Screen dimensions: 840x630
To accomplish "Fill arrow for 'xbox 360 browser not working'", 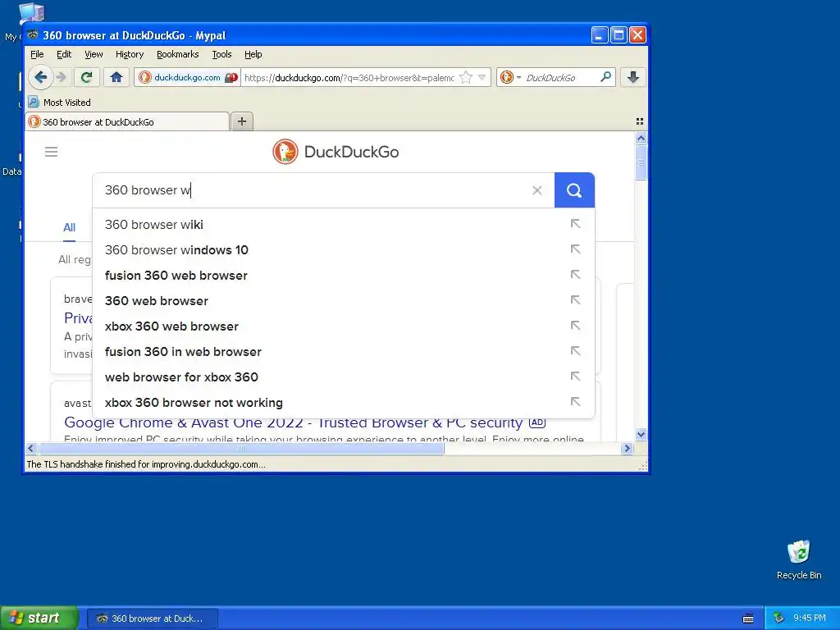I will coord(575,402).
